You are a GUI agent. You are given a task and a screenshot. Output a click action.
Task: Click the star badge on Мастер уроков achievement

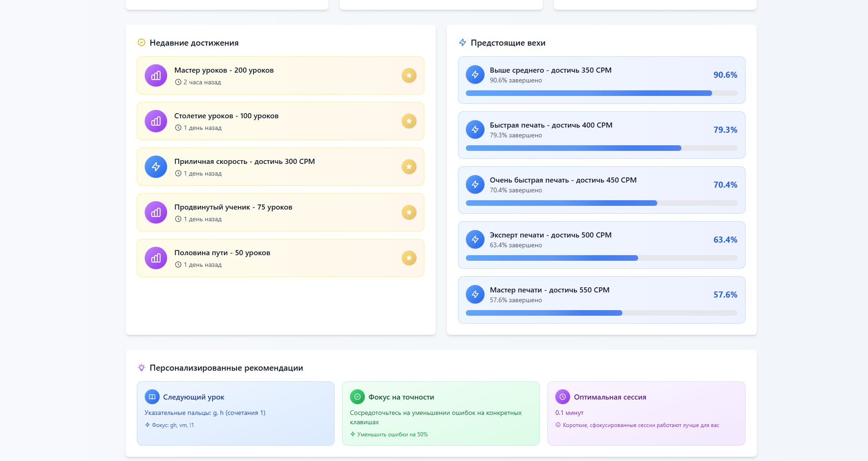[409, 75]
